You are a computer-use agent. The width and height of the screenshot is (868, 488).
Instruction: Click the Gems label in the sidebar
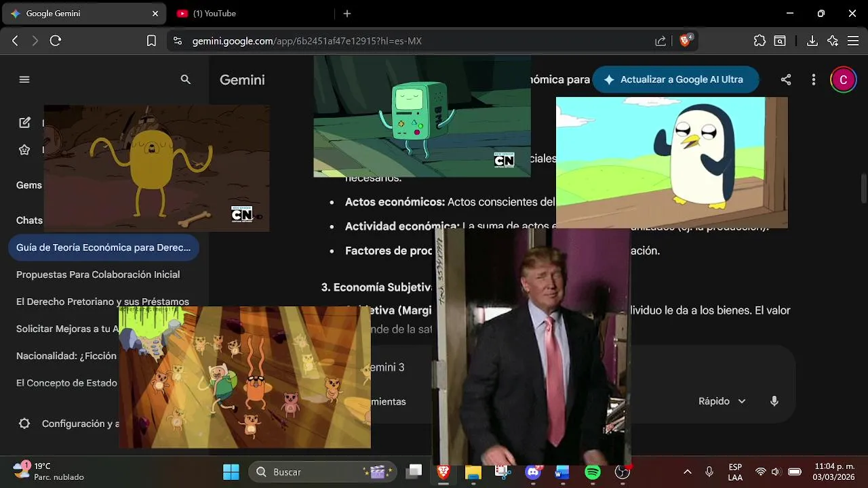(x=29, y=185)
